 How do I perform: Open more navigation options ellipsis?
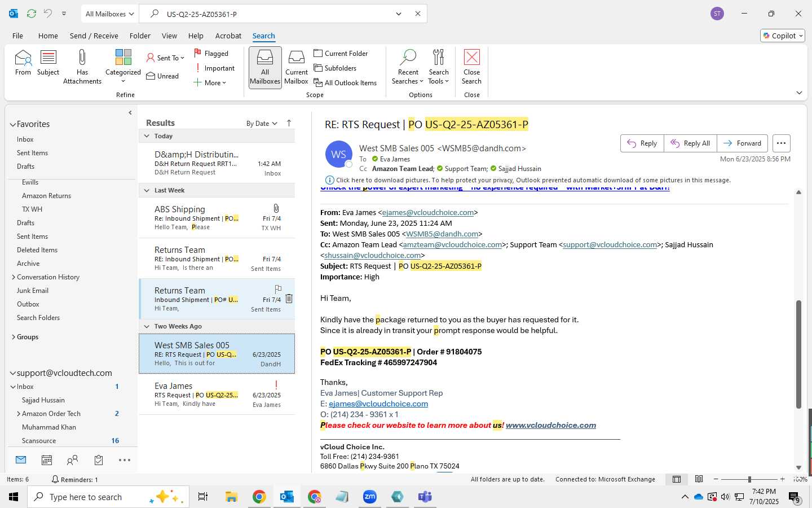pyautogui.click(x=125, y=460)
